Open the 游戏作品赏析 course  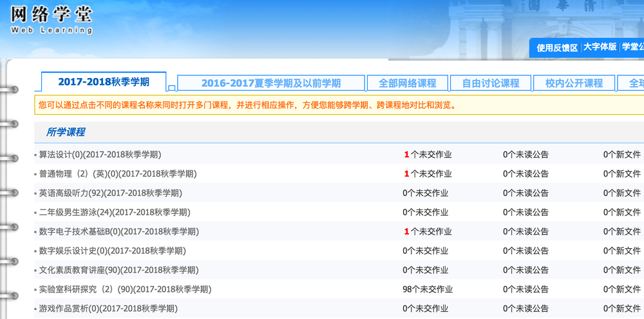click(x=108, y=309)
